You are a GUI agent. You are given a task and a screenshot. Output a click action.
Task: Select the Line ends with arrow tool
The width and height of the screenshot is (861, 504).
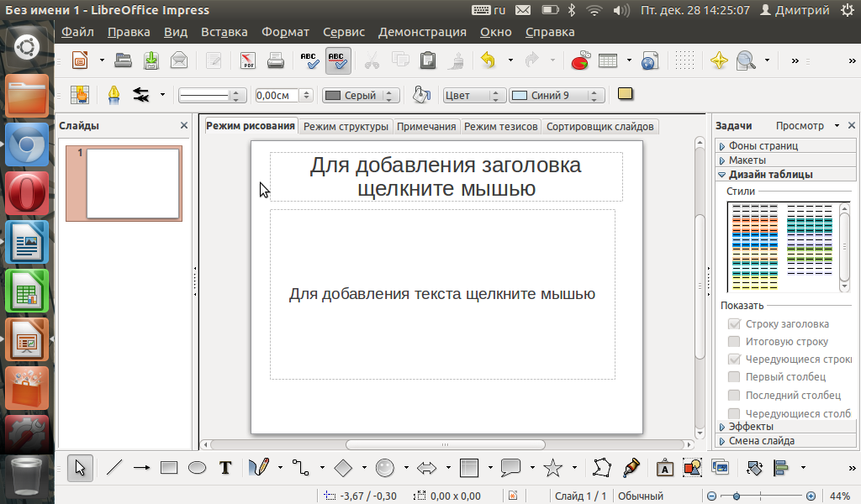click(x=141, y=468)
